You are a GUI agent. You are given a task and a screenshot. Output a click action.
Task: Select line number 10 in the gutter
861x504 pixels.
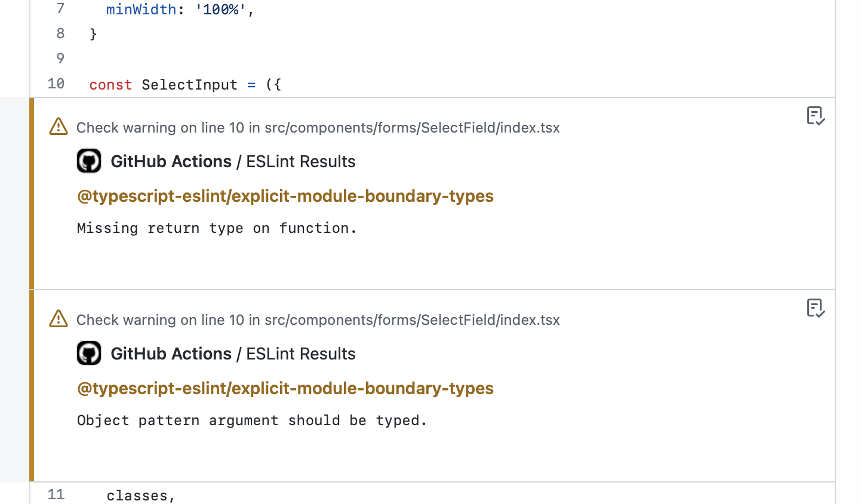56,84
